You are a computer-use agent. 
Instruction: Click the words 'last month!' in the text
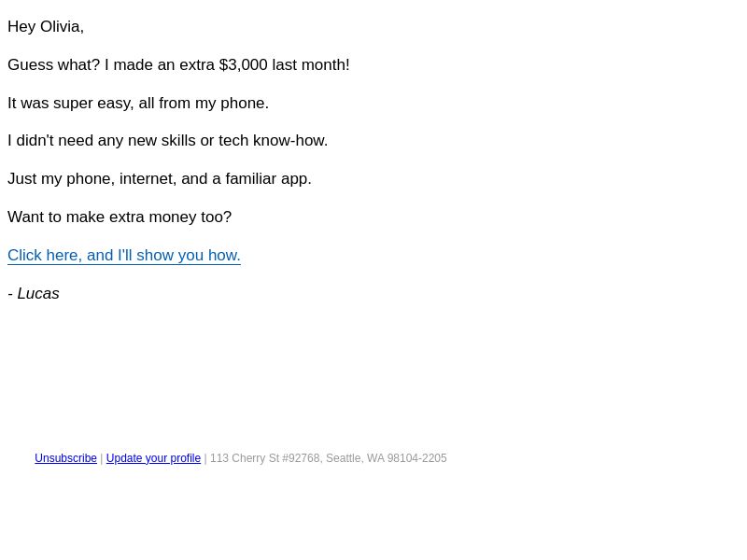(311, 64)
